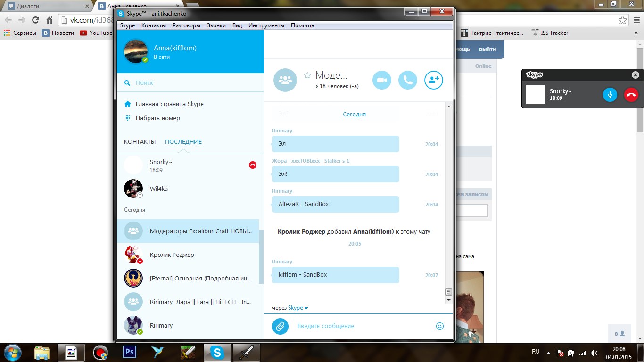Click Ririmary's avatar in the recent list
Image resolution: width=644 pixels, height=362 pixels.
(x=133, y=325)
